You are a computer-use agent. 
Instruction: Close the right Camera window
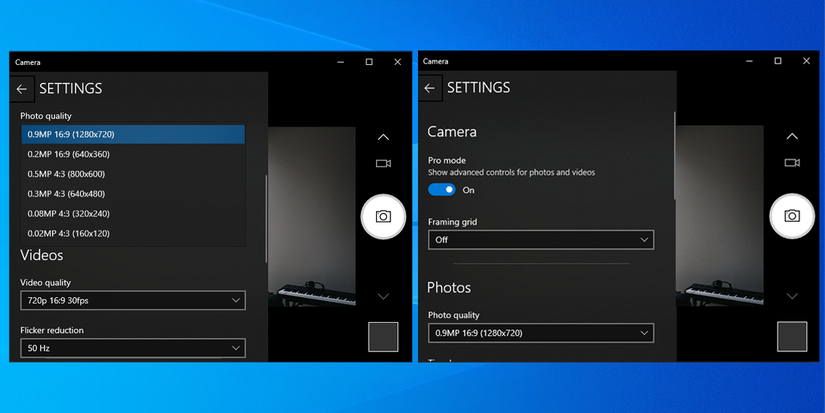click(806, 61)
